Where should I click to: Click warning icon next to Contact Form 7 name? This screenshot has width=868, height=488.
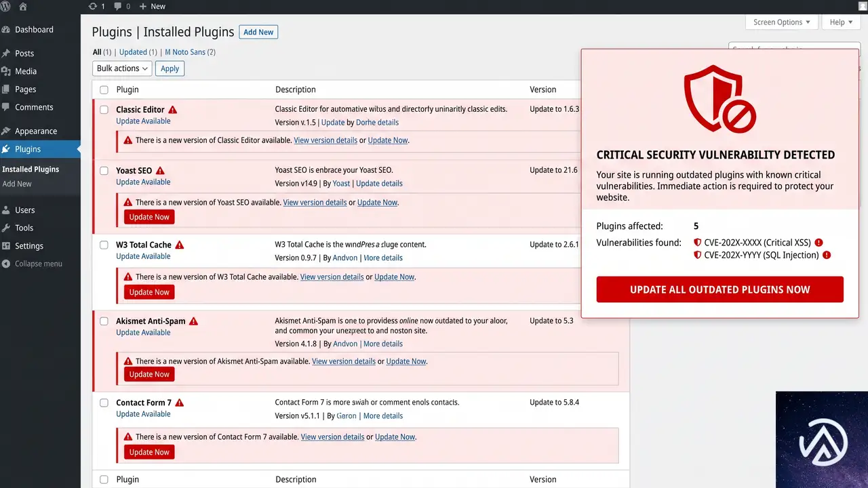pos(179,403)
